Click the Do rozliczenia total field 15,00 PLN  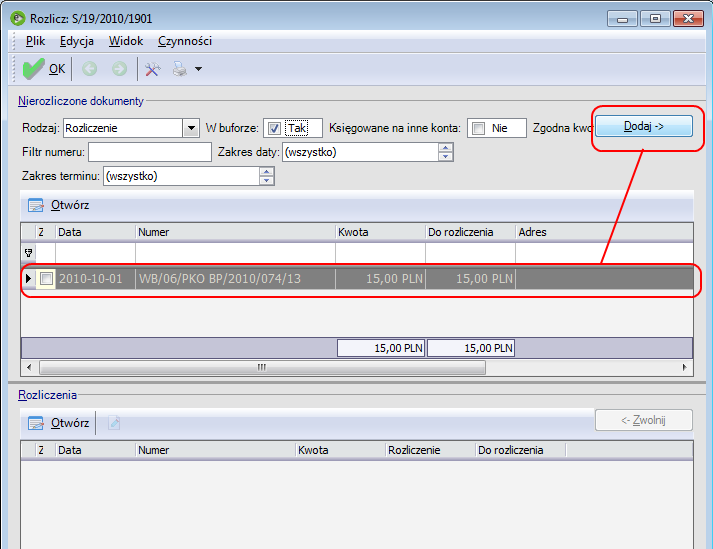(471, 348)
